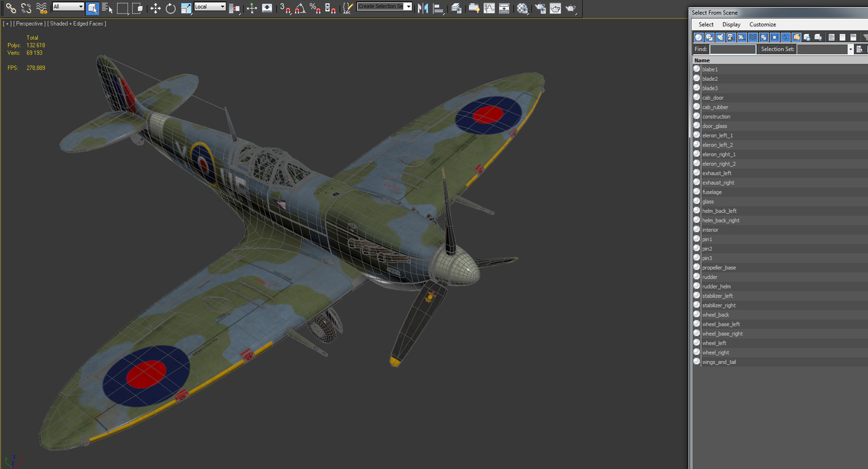Toggle Window/Crossing selection mode
This screenshot has width=868, height=469.
tap(138, 8)
